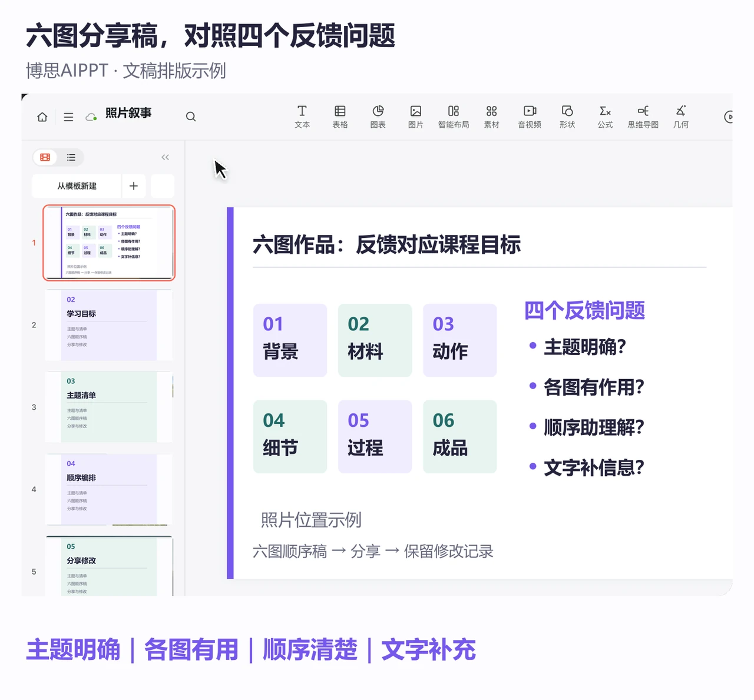The image size is (754, 700).
Task: Add a chart with 图表
Action: [378, 117]
